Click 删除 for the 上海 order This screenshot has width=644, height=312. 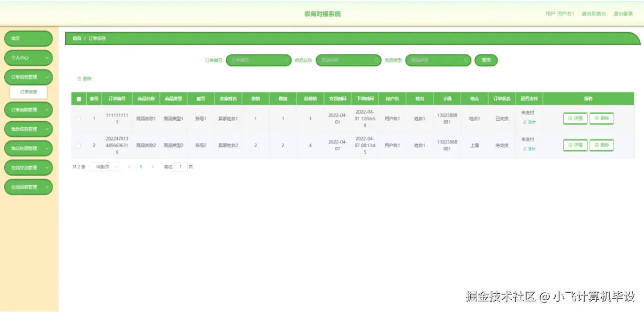[x=601, y=146]
